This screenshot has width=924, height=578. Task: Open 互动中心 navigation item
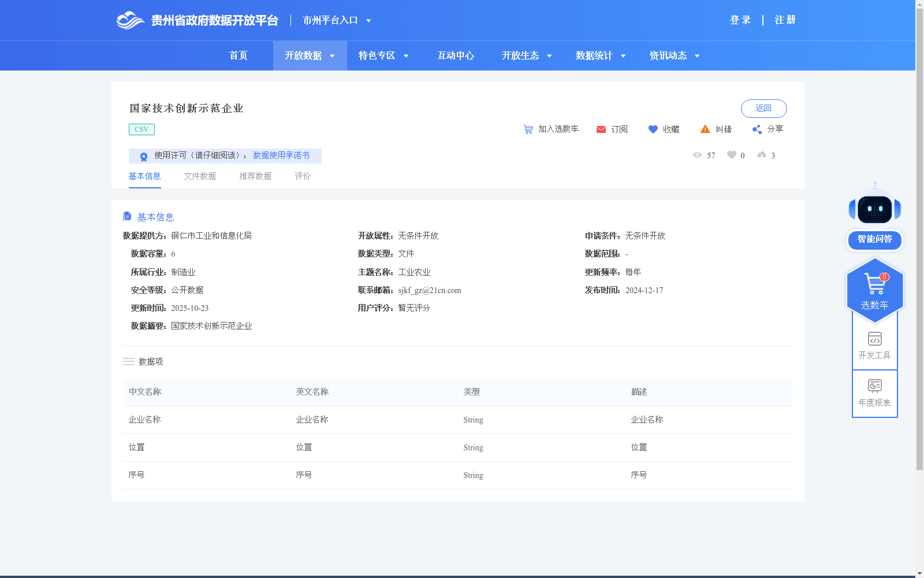(456, 55)
